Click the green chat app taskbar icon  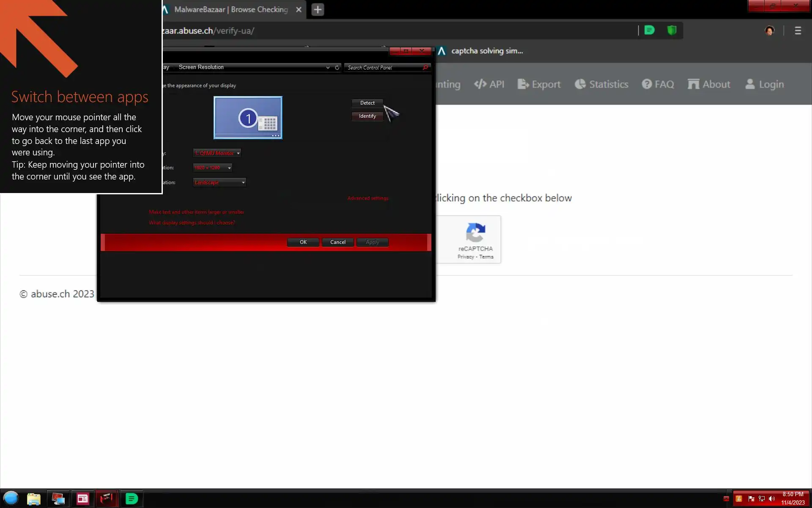click(x=132, y=499)
